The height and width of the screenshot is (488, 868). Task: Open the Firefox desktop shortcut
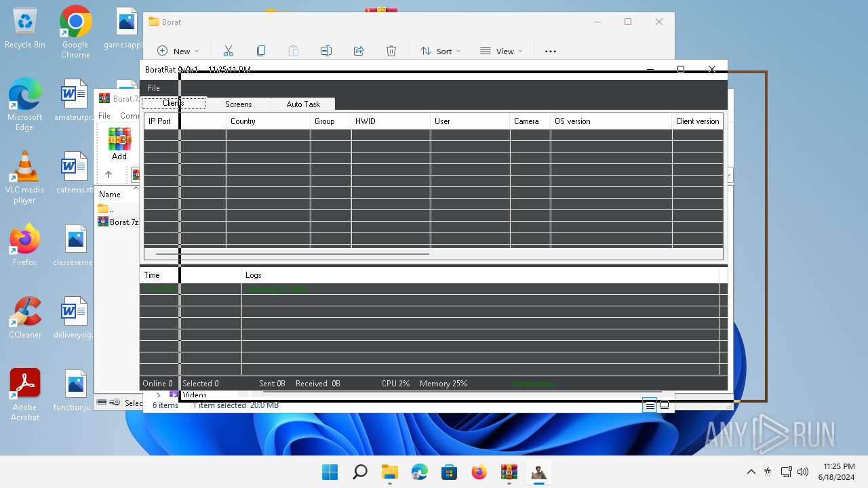[25, 245]
